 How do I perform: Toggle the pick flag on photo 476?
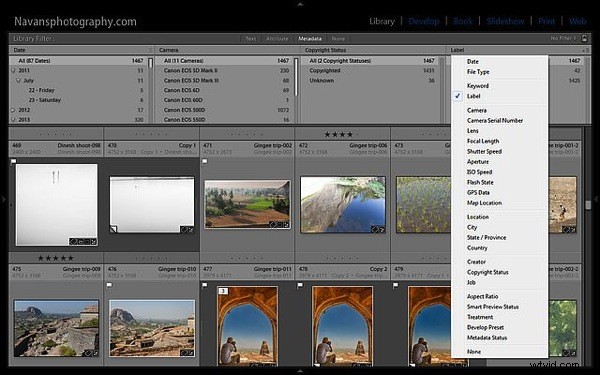[109, 285]
